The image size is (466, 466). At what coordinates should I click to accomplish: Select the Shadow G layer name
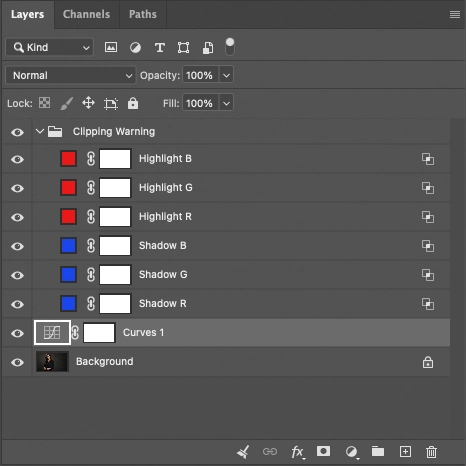[x=163, y=275]
